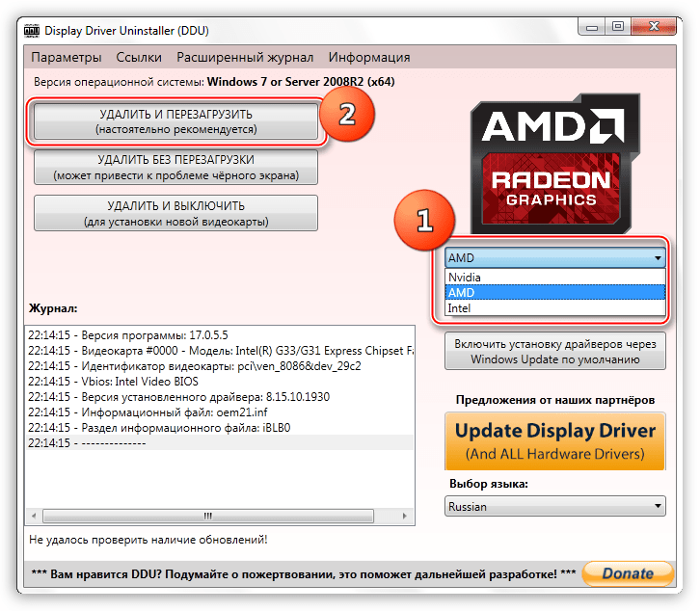This screenshot has width=700, height=611.
Task: Open the Информация menu
Action: pyautogui.click(x=369, y=58)
